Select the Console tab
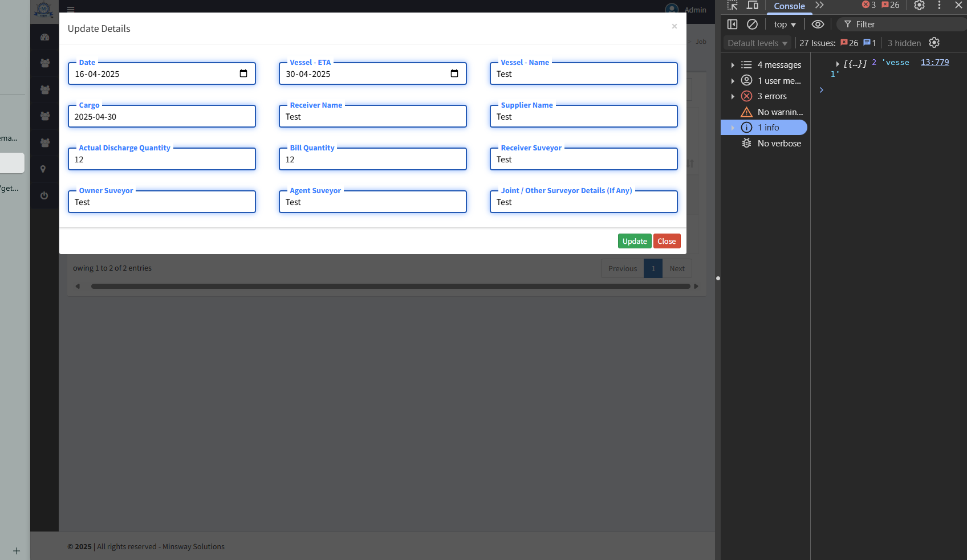 [789, 6]
